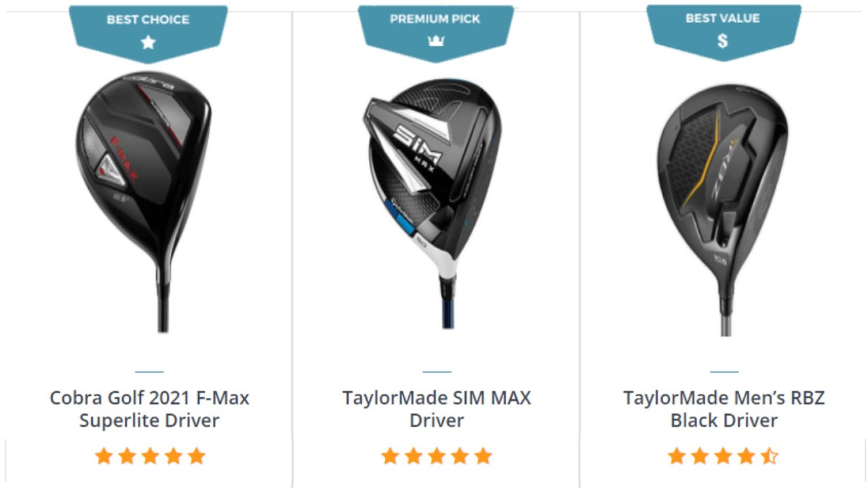This screenshot has height=488, width=868.
Task: Click the Best Value badge label
Action: pyautogui.click(x=723, y=18)
